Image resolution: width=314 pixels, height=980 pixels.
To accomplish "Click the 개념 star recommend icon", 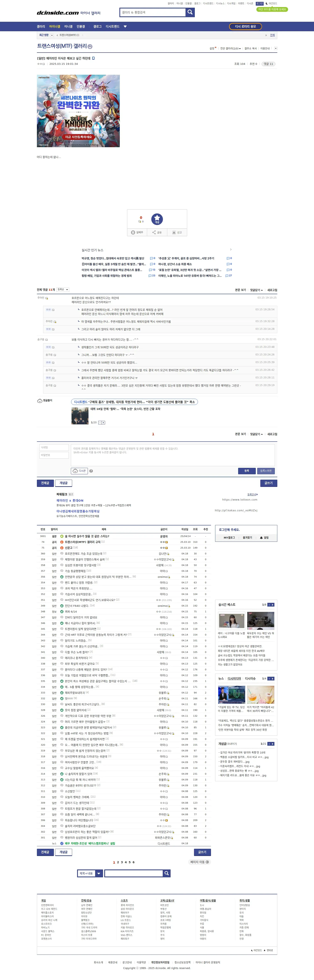I will [x=157, y=219].
